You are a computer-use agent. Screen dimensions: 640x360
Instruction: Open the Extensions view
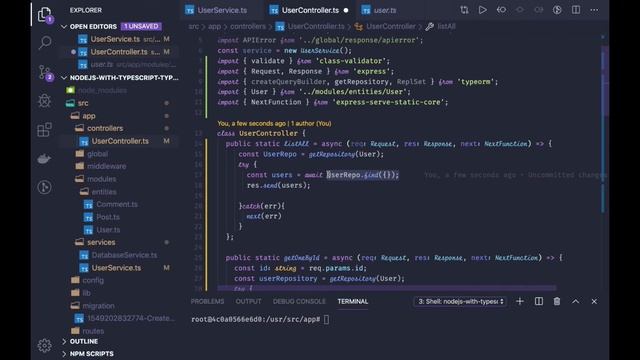(44, 130)
